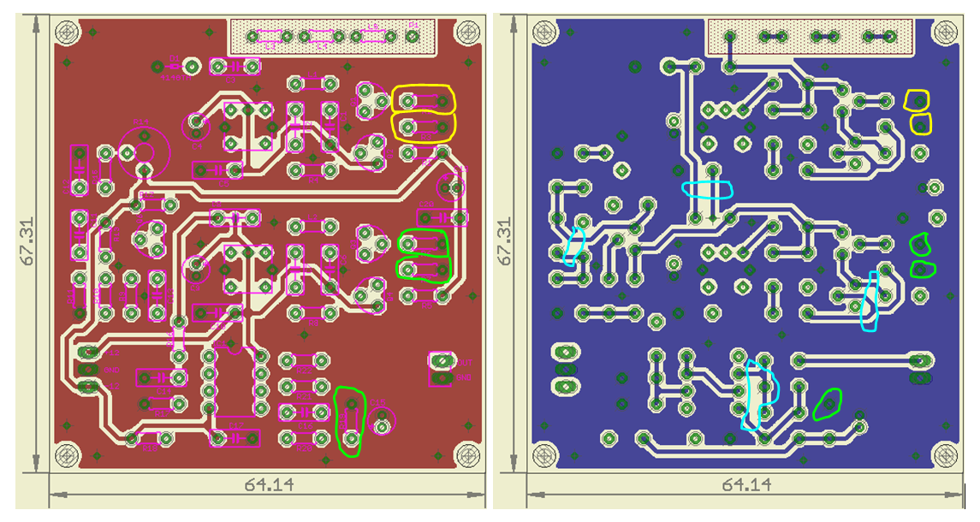The image size is (980, 522).
Task: Select the lower yellow-circled pad on blue board
Action: [920, 124]
